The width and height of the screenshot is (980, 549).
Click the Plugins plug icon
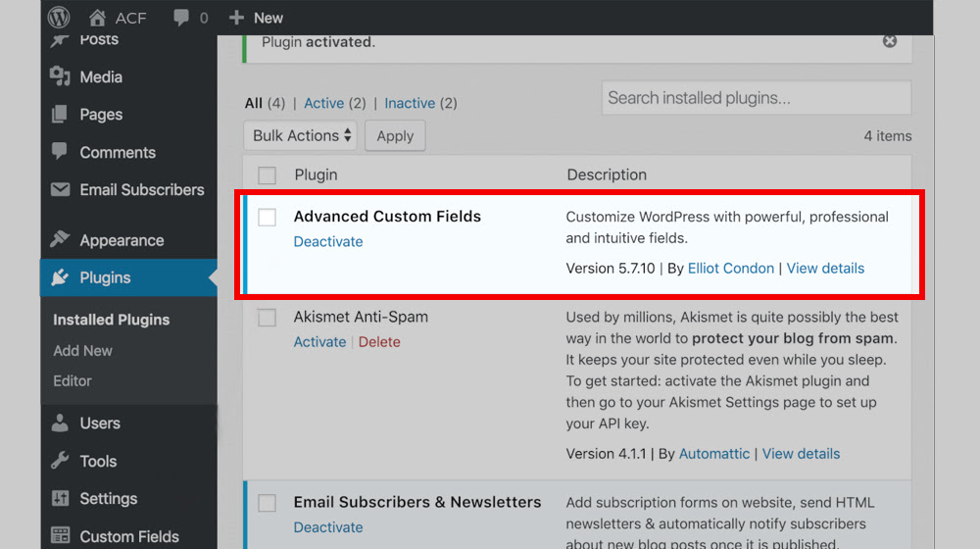pyautogui.click(x=60, y=277)
